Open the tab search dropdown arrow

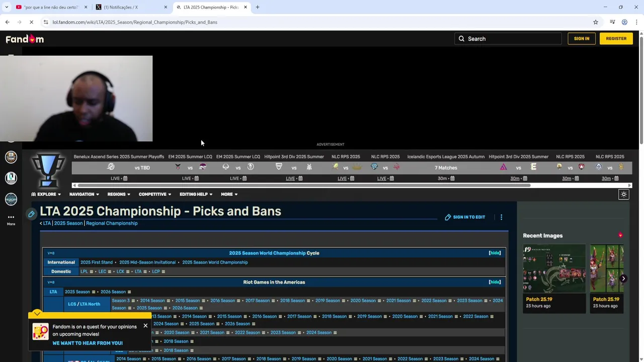(x=7, y=7)
